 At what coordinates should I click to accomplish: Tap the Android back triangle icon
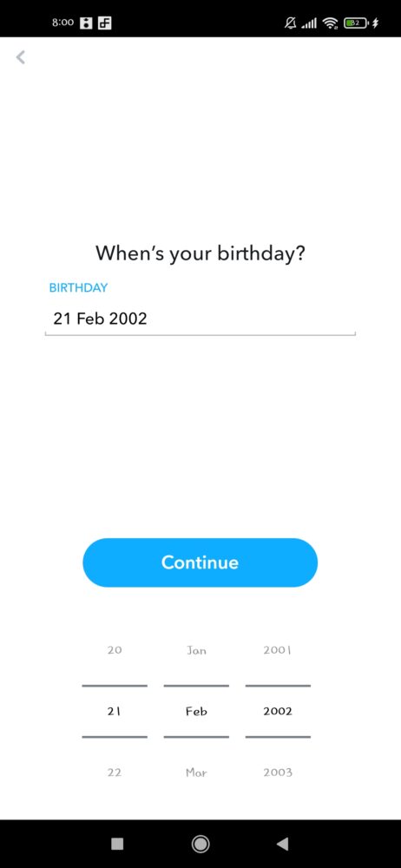click(x=282, y=844)
